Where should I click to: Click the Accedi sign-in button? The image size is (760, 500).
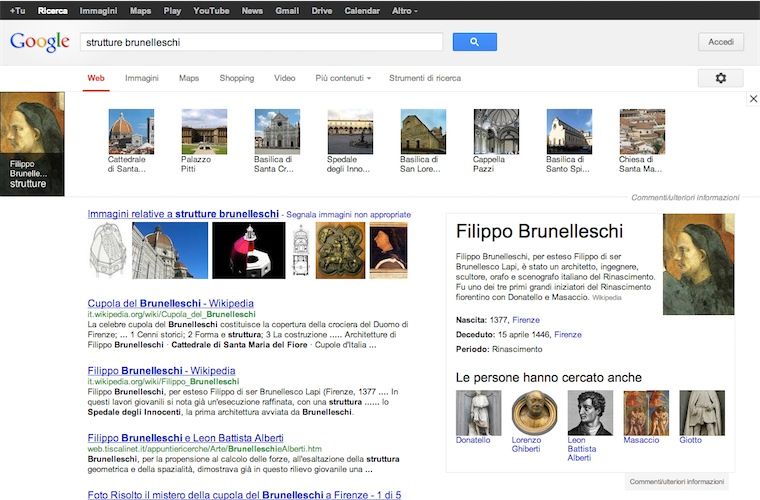pyautogui.click(x=721, y=42)
